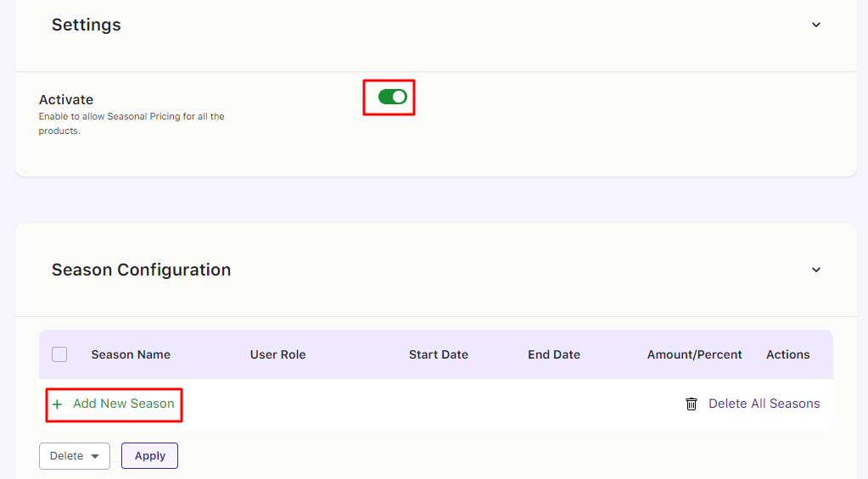Click the Season Configuration heading

coord(141,270)
